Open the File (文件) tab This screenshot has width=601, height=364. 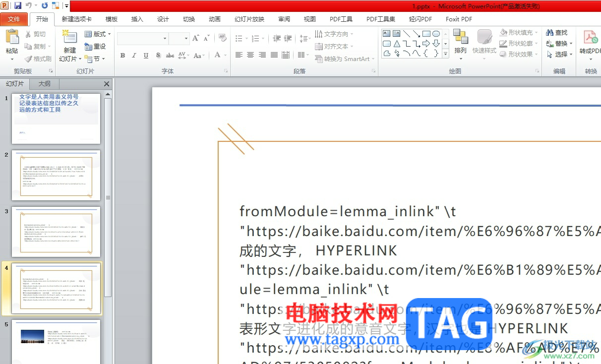(x=14, y=19)
